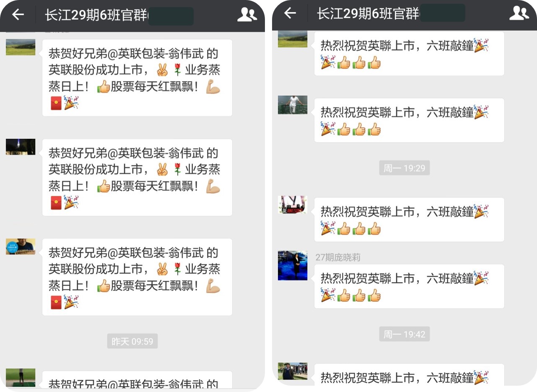Screen dimensions: 537x392
Task: Tap the back arrow in left chat header
Action: pos(18,15)
